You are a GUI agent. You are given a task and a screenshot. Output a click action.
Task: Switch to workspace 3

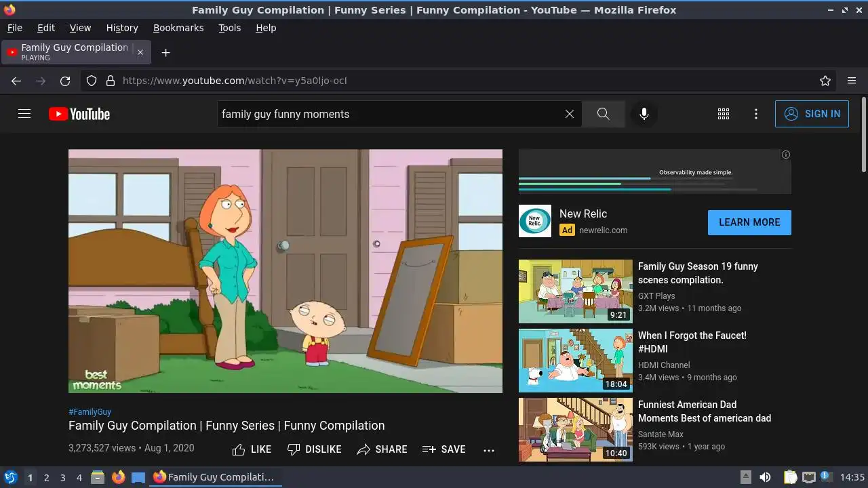[62, 477]
